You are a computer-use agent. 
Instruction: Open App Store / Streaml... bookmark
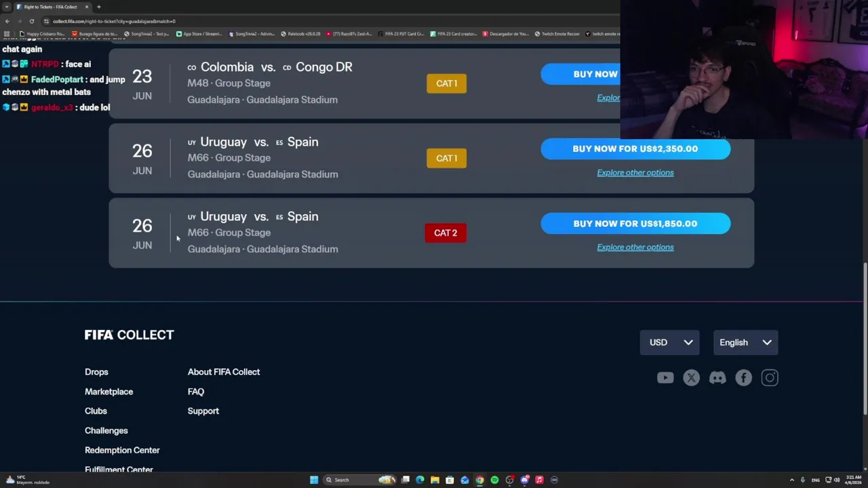click(199, 34)
